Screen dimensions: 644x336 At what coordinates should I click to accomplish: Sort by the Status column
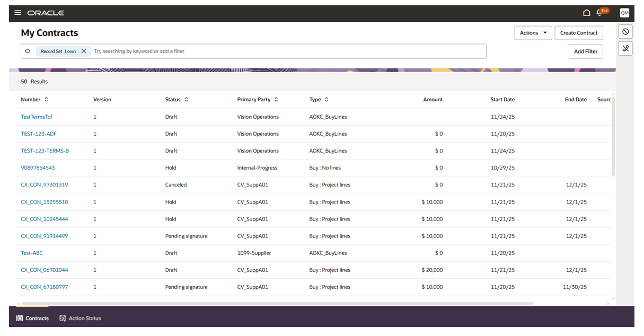point(186,100)
